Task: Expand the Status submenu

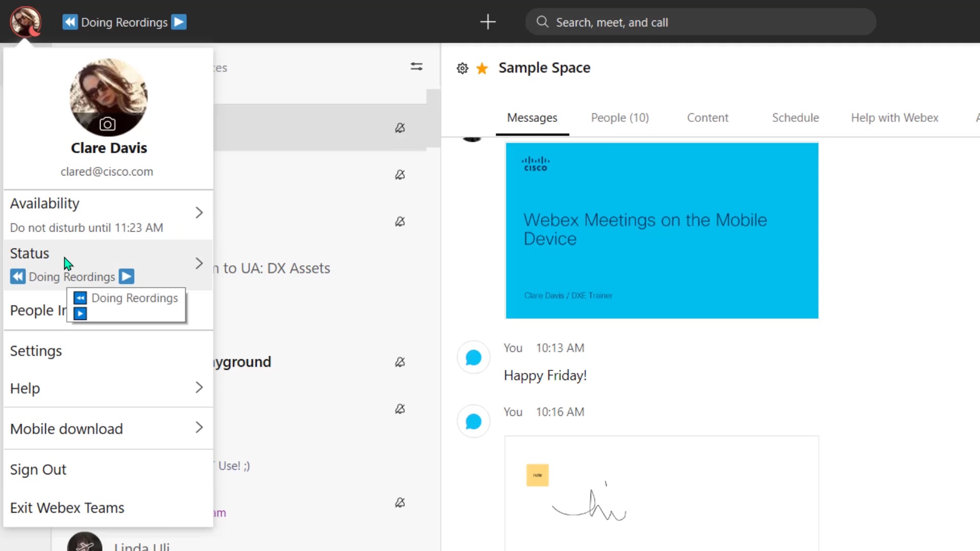Action: (x=199, y=263)
